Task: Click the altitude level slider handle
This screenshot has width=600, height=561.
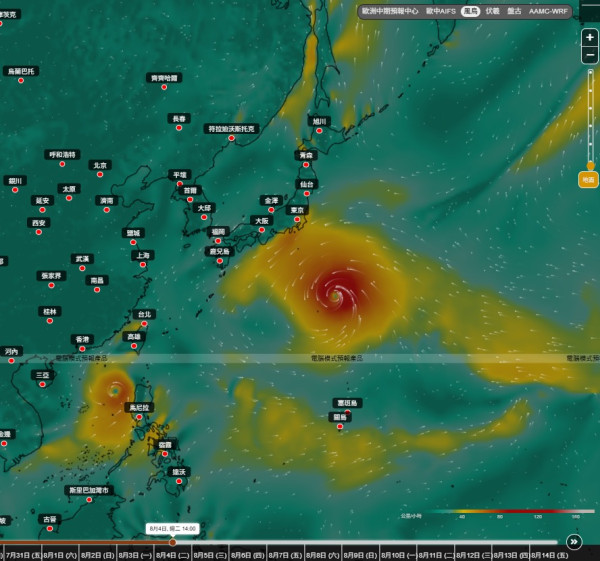Action: coord(590,166)
